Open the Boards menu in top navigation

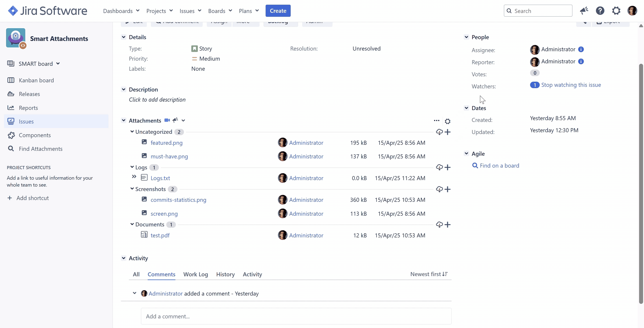220,11
